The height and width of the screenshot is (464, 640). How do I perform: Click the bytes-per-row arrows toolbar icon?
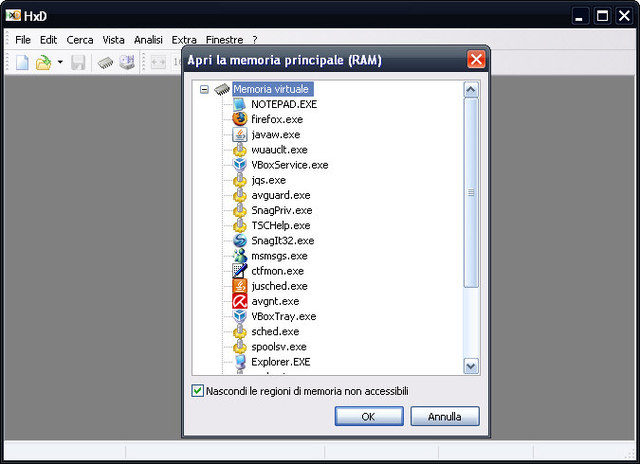tap(158, 62)
